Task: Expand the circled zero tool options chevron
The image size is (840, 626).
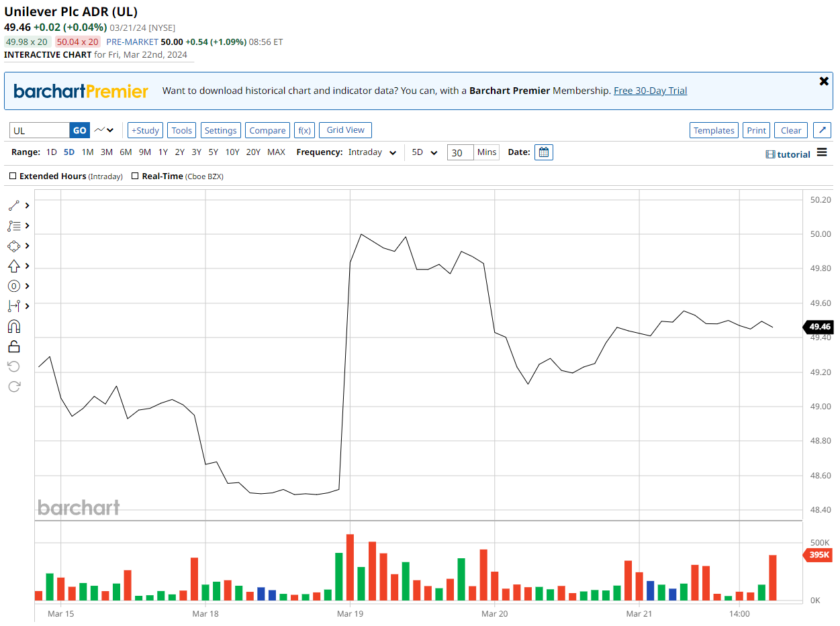Action: click(27, 286)
